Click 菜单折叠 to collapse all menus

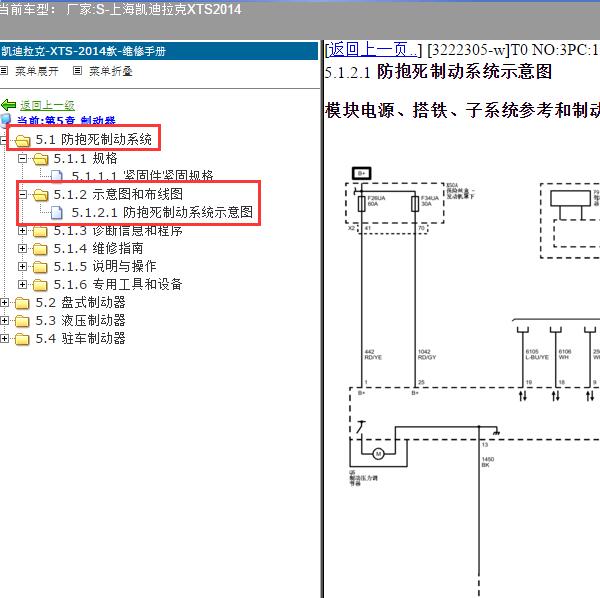click(111, 71)
